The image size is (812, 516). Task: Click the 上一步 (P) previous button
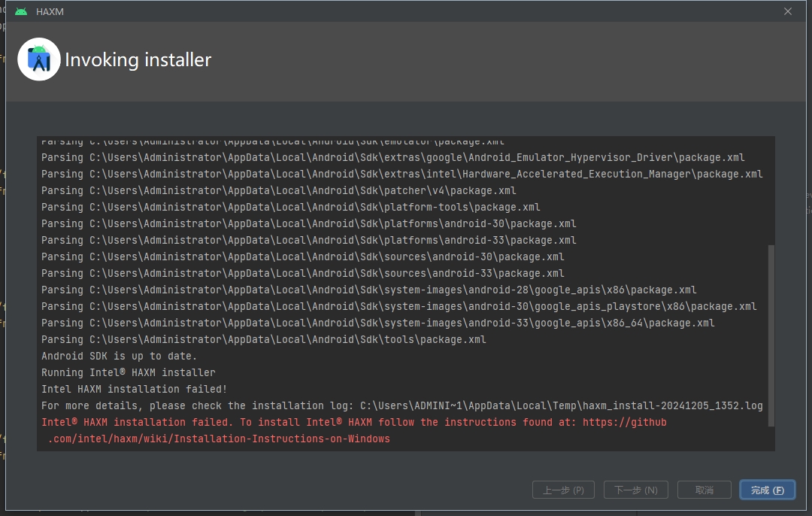(563, 490)
